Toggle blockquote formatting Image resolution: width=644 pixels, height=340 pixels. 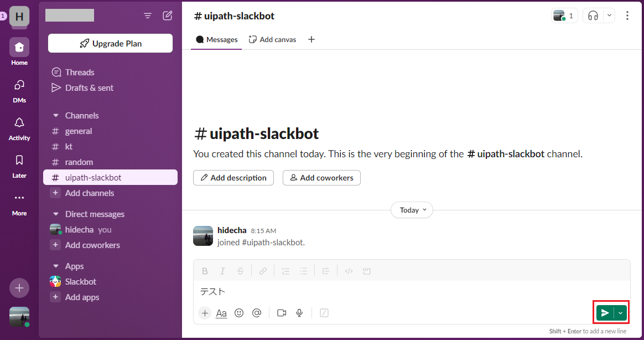(x=326, y=271)
